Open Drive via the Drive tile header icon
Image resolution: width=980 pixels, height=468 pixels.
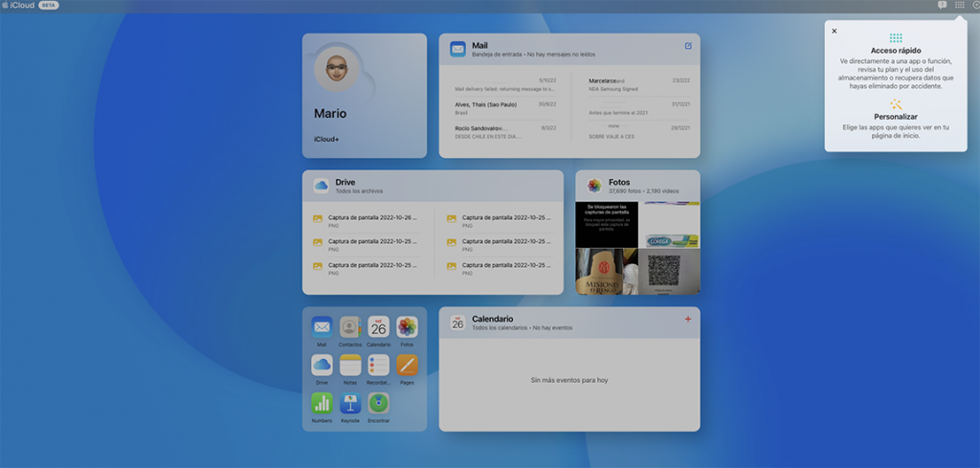322,186
